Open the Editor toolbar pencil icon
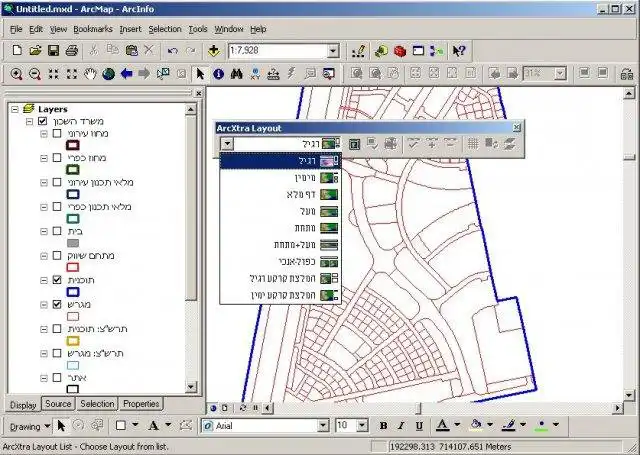Image resolution: width=640 pixels, height=455 pixels. 358,51
